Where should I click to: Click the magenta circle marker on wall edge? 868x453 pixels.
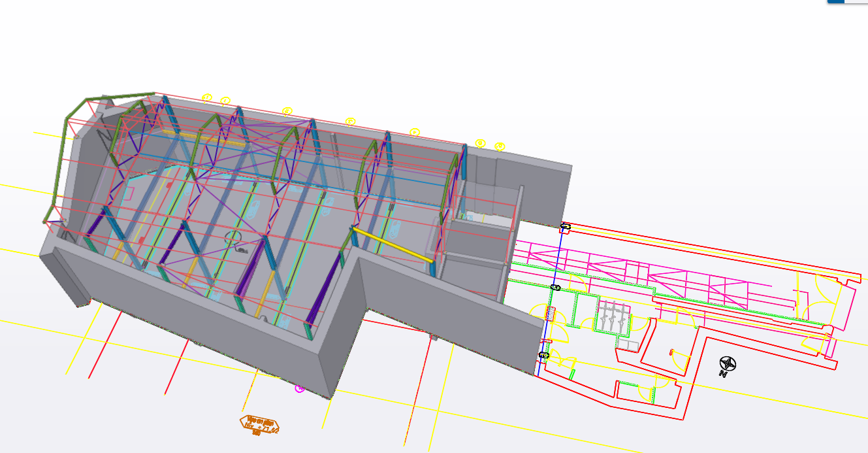tap(300, 388)
